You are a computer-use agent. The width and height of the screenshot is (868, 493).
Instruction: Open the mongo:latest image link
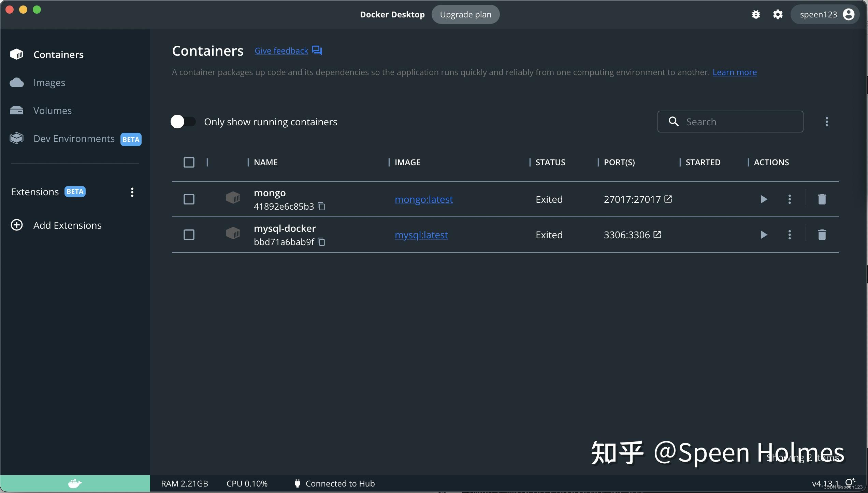424,199
